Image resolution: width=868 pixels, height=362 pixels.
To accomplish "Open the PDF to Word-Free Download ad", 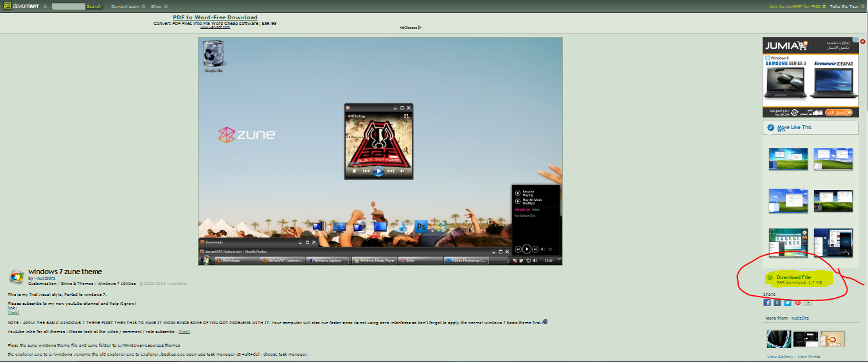I will pyautogui.click(x=215, y=17).
